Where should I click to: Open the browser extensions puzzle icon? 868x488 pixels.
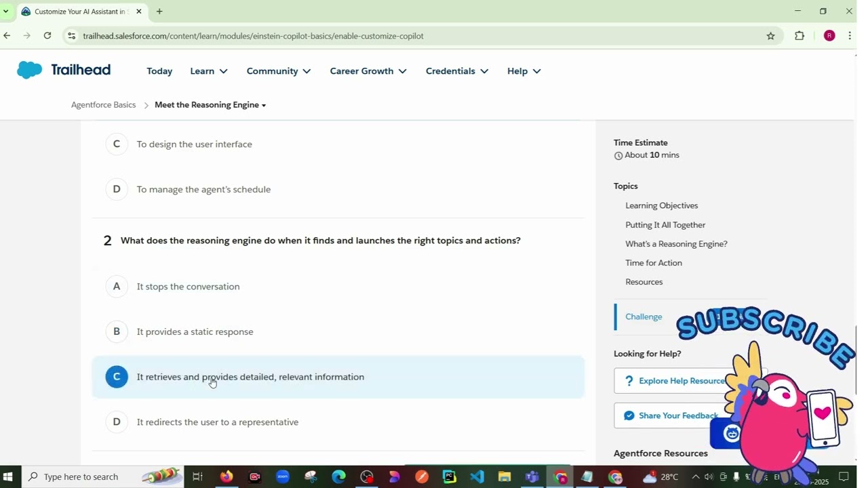pos(800,36)
